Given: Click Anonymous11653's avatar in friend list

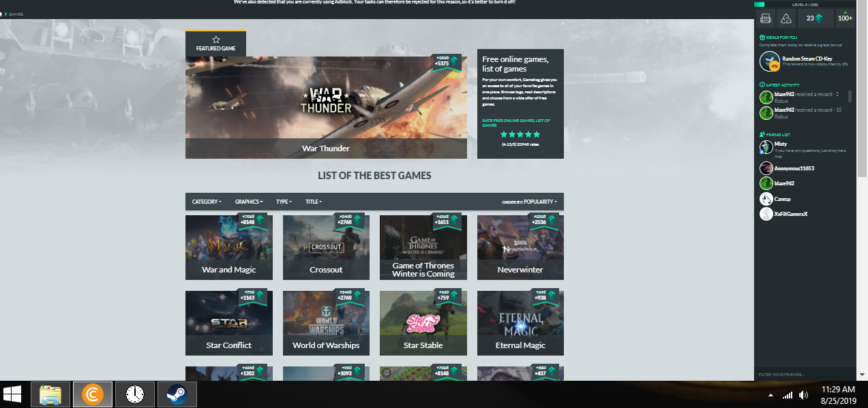Looking at the screenshot, I should pos(766,168).
